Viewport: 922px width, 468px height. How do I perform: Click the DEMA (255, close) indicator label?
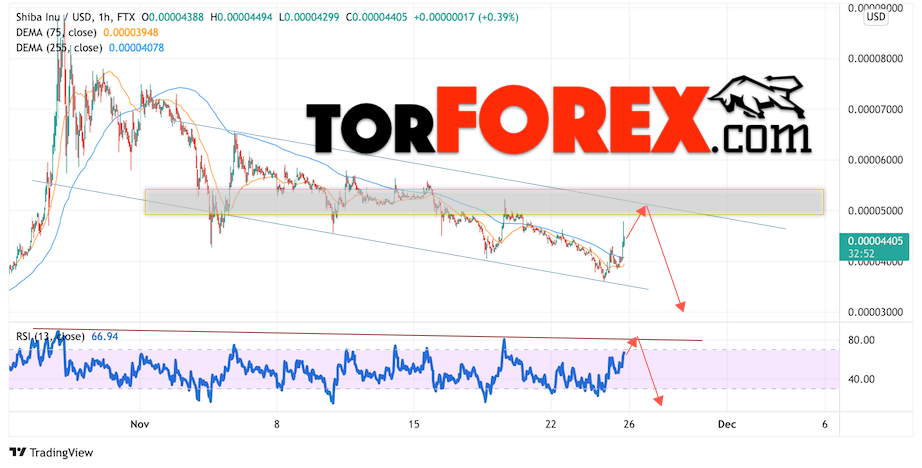coord(59,48)
